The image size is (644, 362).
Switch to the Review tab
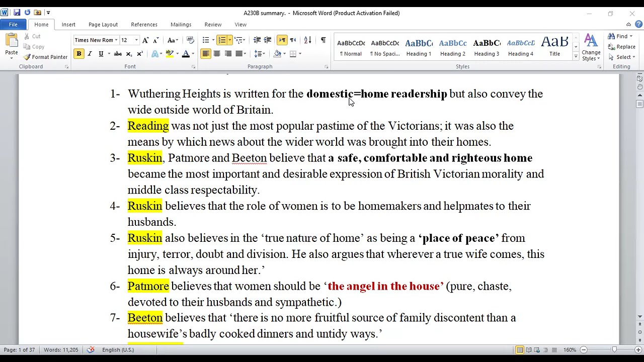tap(213, 25)
